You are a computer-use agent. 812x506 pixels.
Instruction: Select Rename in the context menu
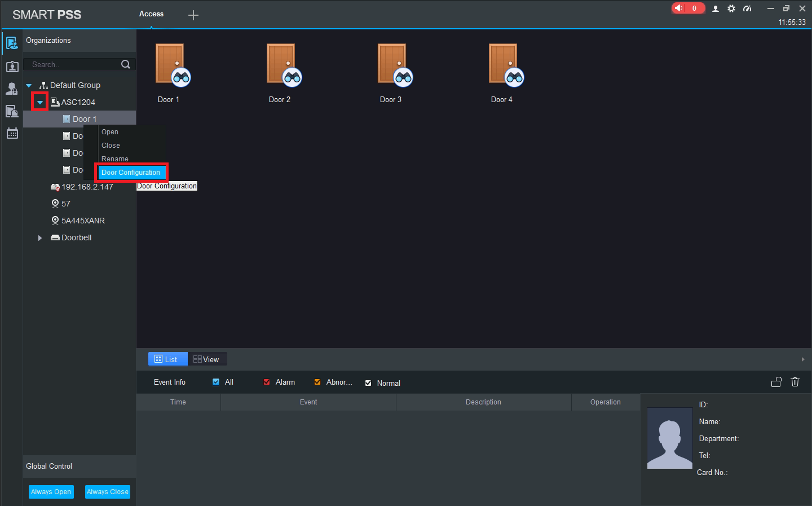pyautogui.click(x=115, y=159)
